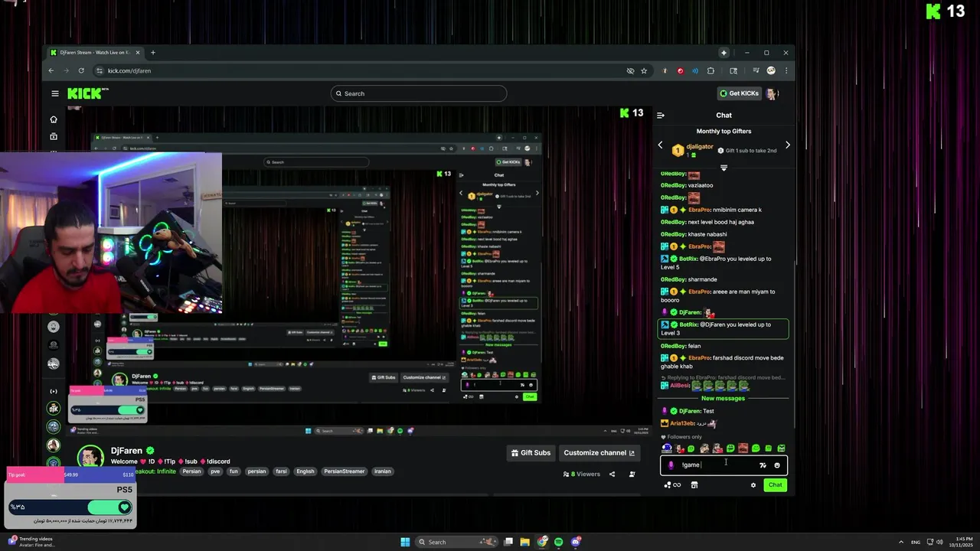Go to Home via sidebar icon
Viewport: 980px width, 551px height.
(54, 119)
